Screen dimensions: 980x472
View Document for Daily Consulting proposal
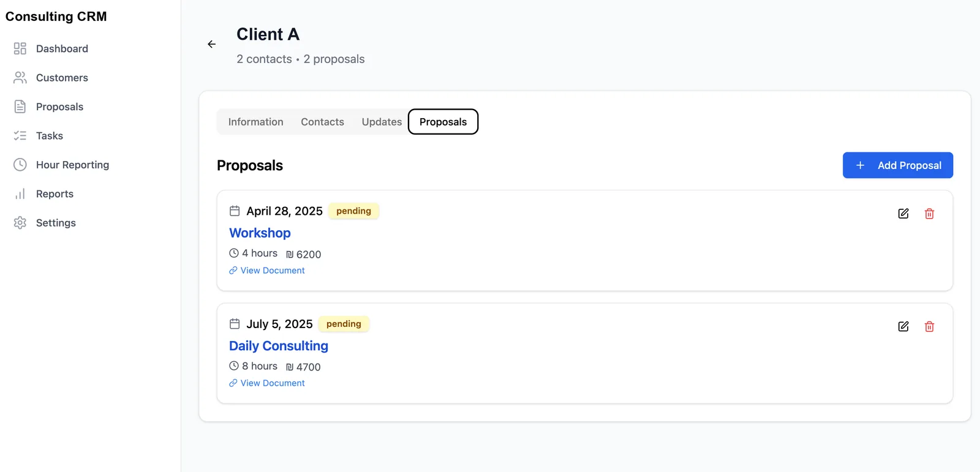pyautogui.click(x=267, y=383)
